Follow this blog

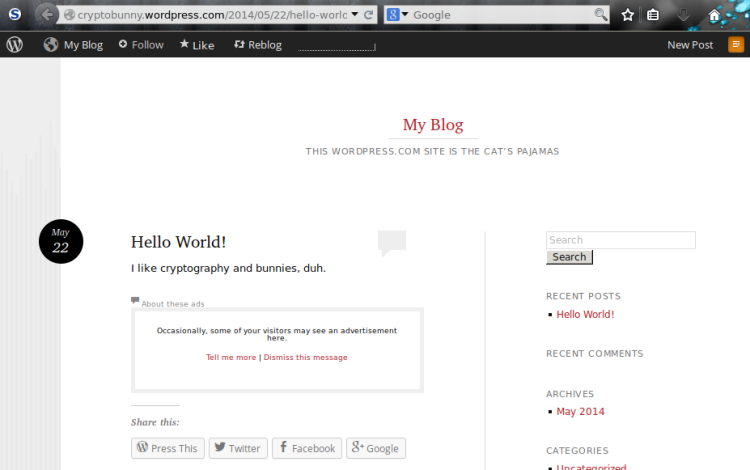(141, 45)
